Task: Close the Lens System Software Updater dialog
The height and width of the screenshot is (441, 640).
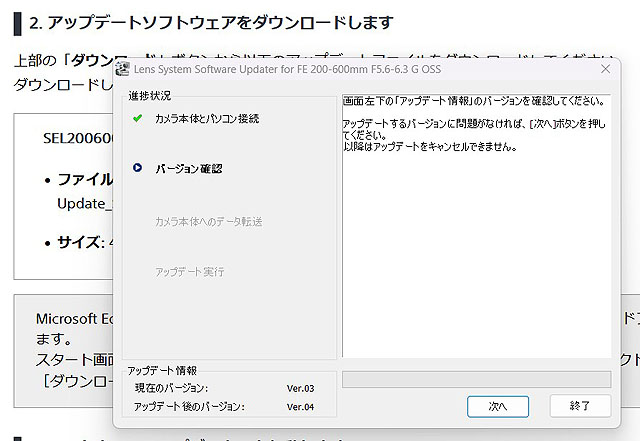Action: click(x=605, y=69)
